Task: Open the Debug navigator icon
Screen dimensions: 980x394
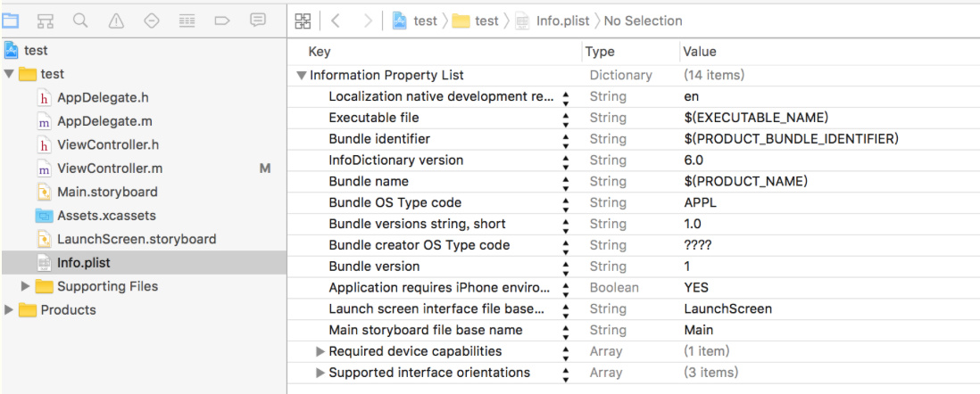Action: click(187, 20)
